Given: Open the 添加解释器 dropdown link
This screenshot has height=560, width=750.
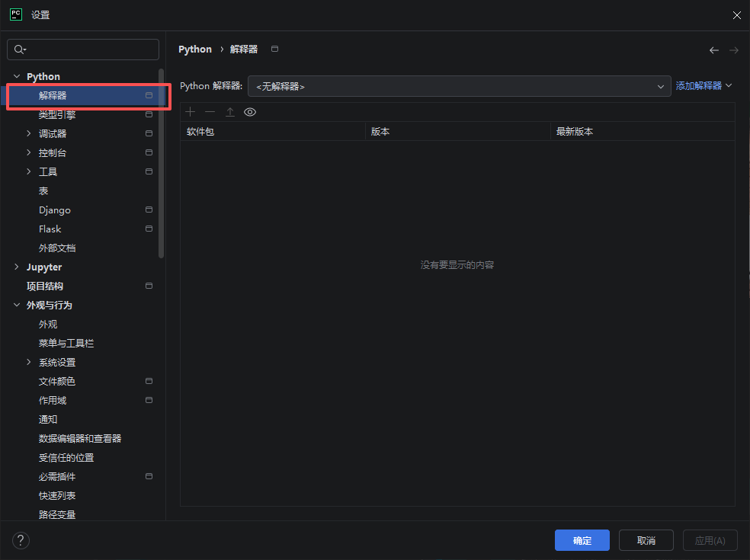Looking at the screenshot, I should [704, 85].
